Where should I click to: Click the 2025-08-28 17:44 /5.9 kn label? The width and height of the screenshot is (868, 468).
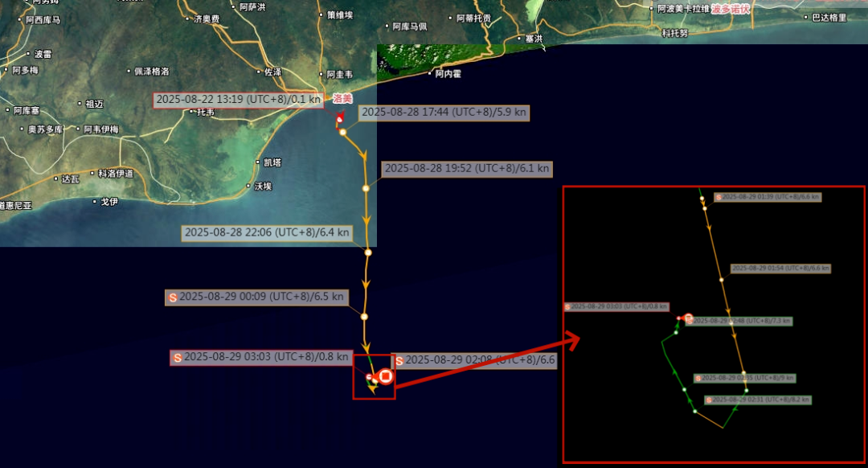click(x=444, y=113)
